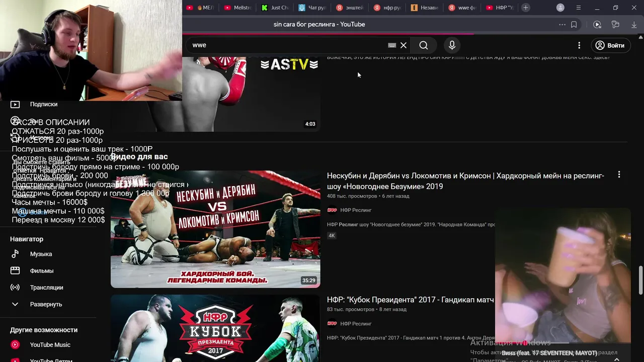
Task: Open the 'НФР' YouTube tab at right
Action: click(x=499, y=8)
